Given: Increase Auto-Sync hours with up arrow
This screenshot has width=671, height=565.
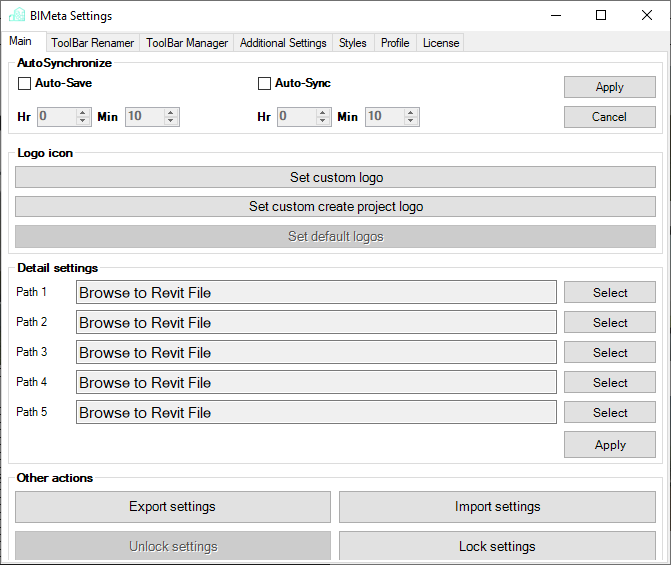Looking at the screenshot, I should coord(324,112).
